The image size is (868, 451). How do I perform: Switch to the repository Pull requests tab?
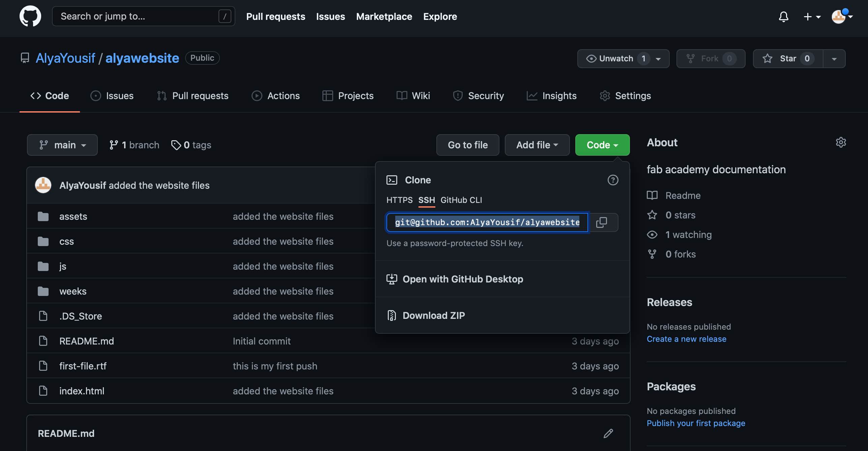point(193,96)
